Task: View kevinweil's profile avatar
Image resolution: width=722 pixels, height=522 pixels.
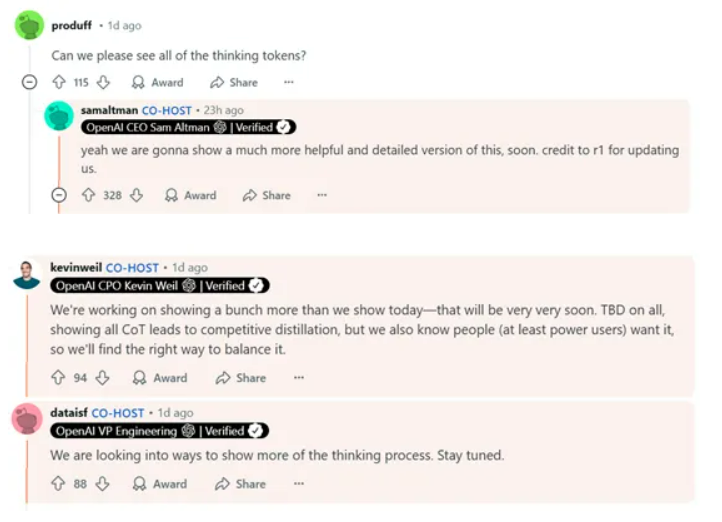Action: coord(27,275)
